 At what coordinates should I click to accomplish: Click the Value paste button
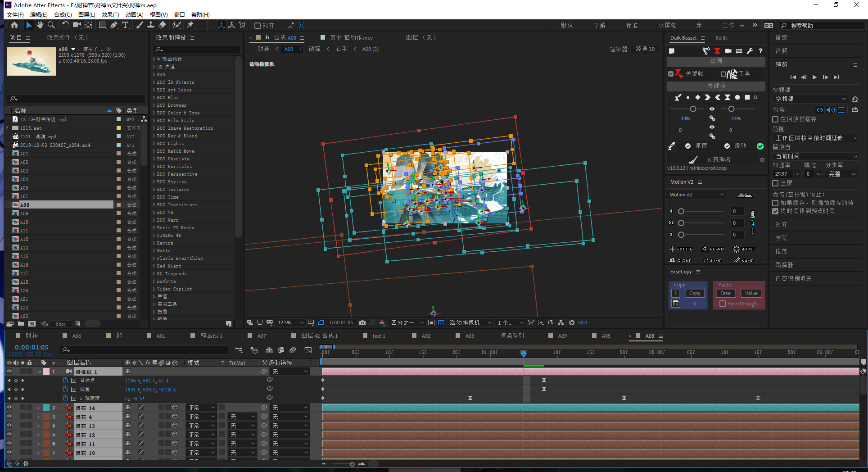tap(751, 293)
